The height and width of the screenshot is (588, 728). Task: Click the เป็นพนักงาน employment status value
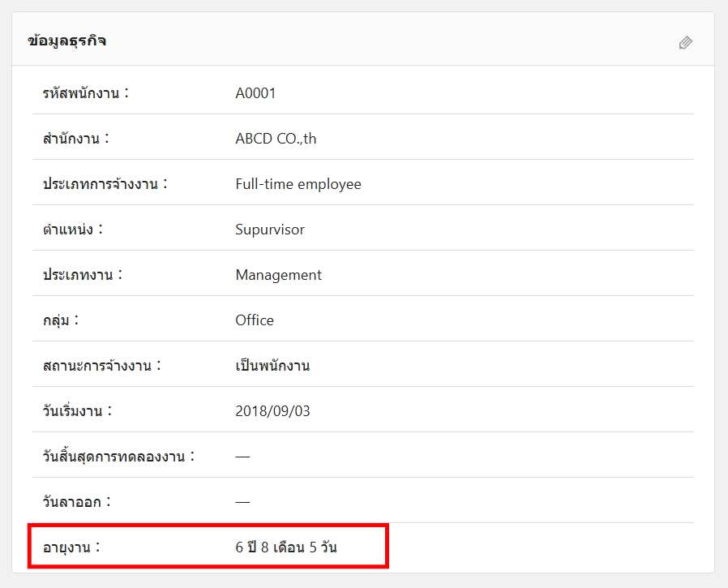click(x=272, y=366)
